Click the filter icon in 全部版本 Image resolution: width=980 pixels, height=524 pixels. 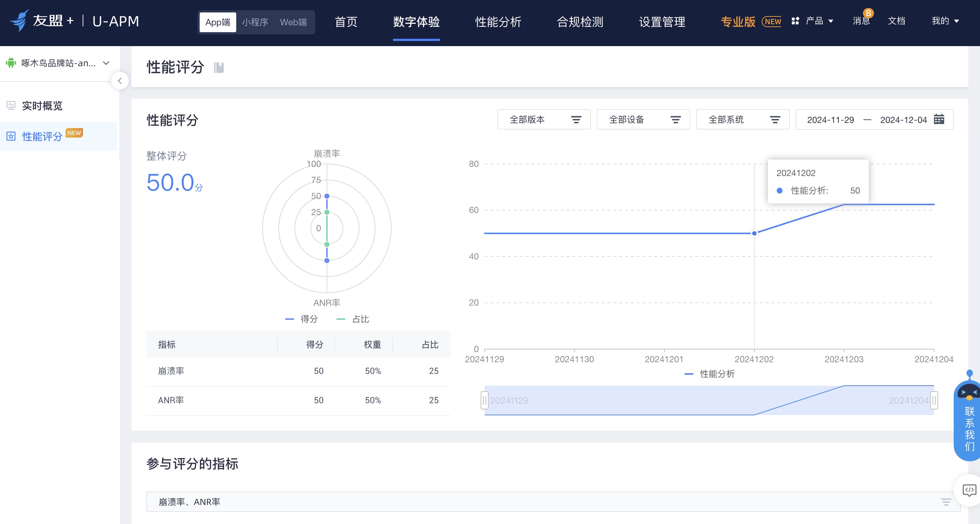tap(576, 120)
